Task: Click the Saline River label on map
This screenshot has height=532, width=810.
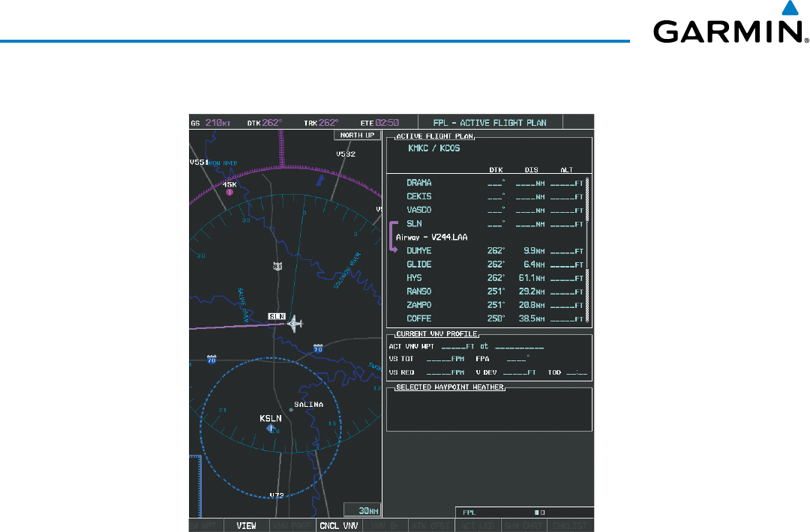Action: tap(243, 306)
